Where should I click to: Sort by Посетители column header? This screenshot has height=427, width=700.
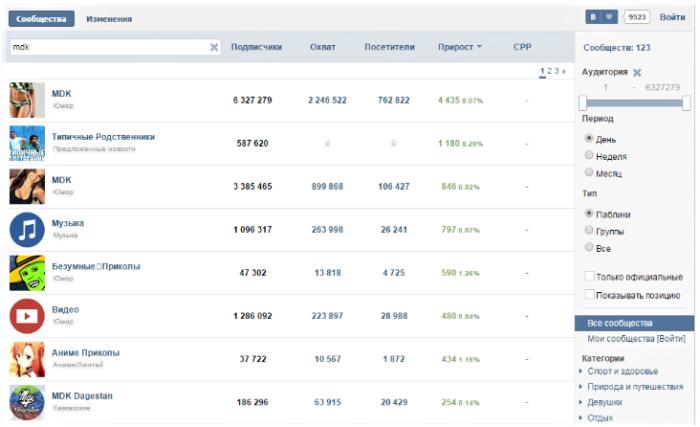point(389,47)
